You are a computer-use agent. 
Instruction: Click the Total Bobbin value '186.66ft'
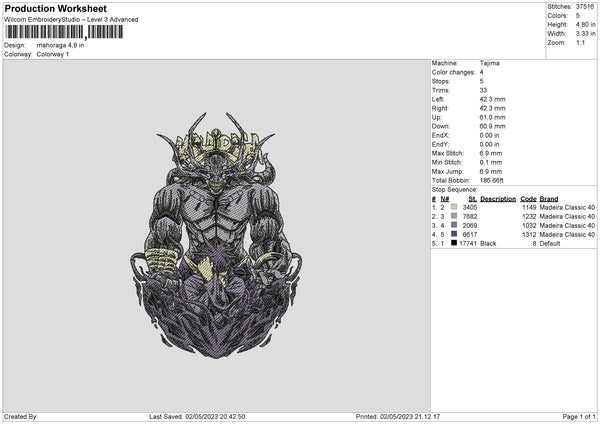(492, 180)
